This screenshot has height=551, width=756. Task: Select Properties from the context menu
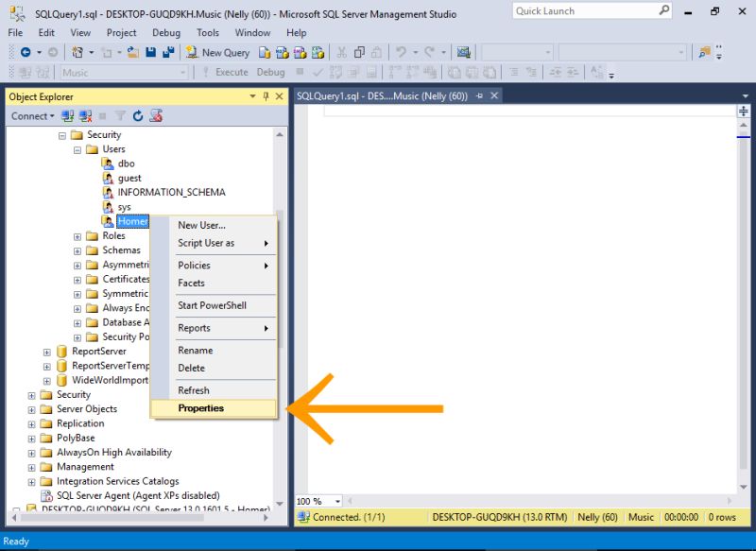point(201,408)
